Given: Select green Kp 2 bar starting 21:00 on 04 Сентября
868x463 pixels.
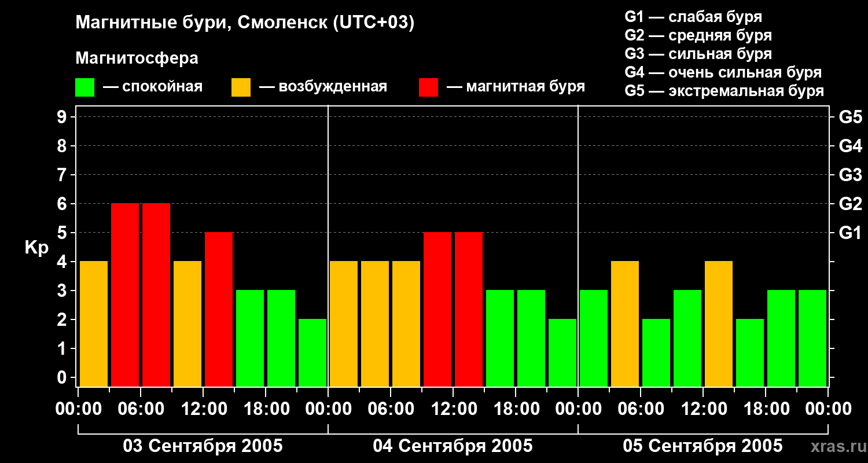Looking at the screenshot, I should (x=562, y=352).
